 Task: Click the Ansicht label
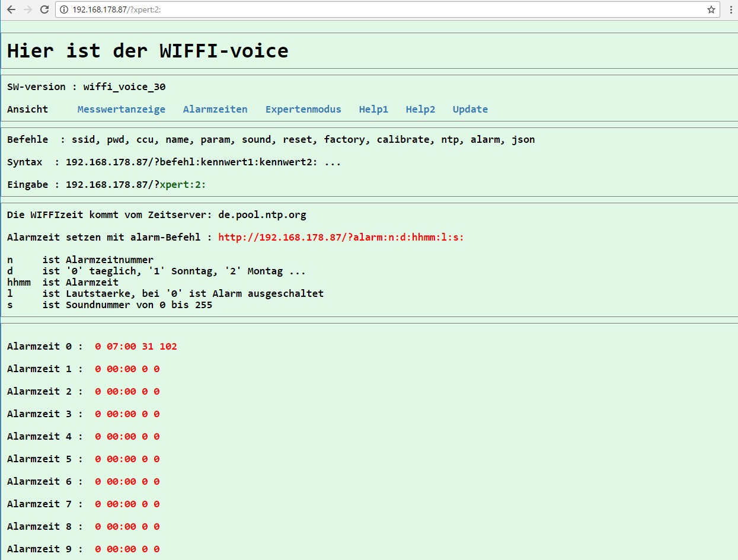pyautogui.click(x=27, y=109)
